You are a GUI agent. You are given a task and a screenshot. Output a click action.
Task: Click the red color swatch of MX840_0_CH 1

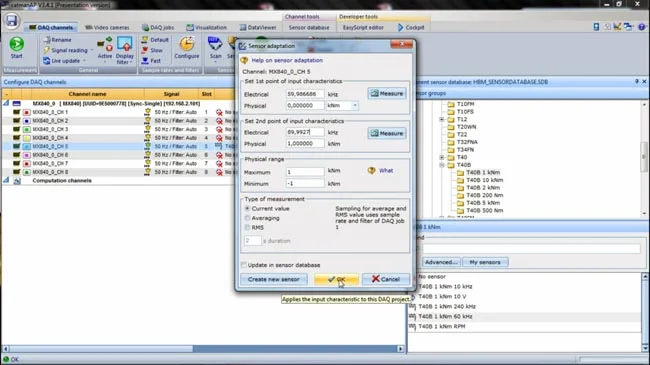pyautogui.click(x=27, y=112)
